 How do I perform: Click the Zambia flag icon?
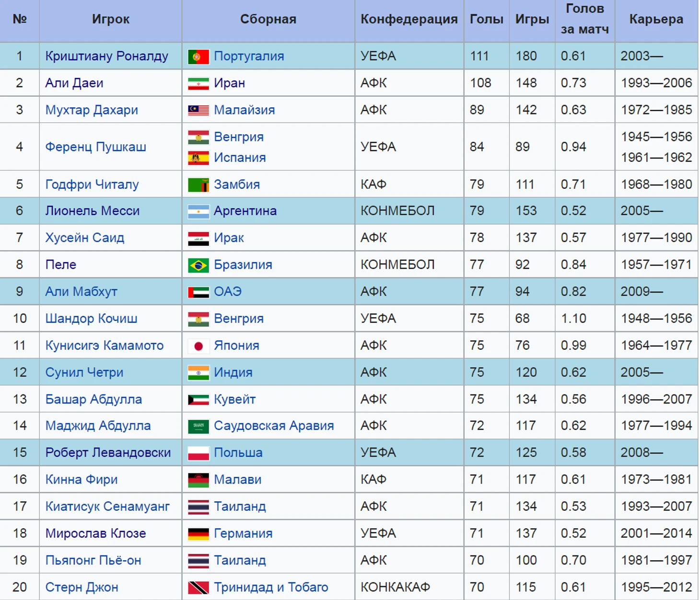[198, 185]
